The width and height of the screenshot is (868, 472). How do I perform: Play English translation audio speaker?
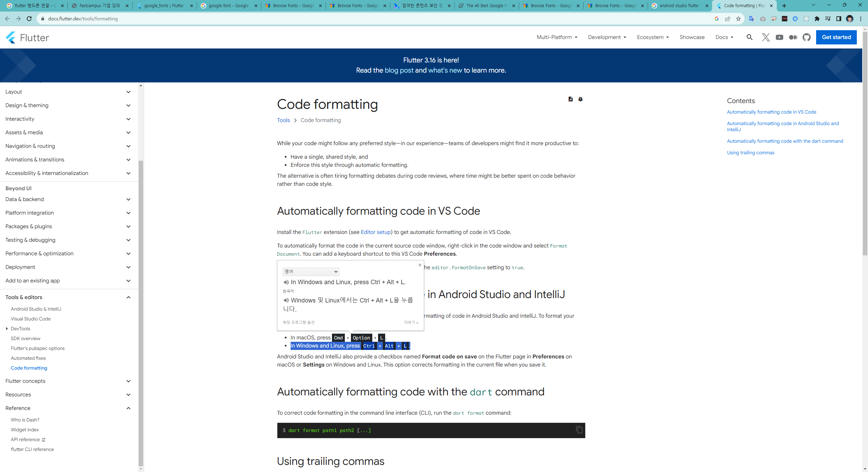[x=286, y=282]
